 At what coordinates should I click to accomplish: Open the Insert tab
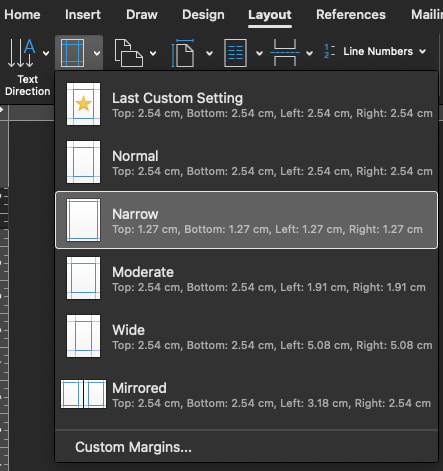tap(83, 15)
